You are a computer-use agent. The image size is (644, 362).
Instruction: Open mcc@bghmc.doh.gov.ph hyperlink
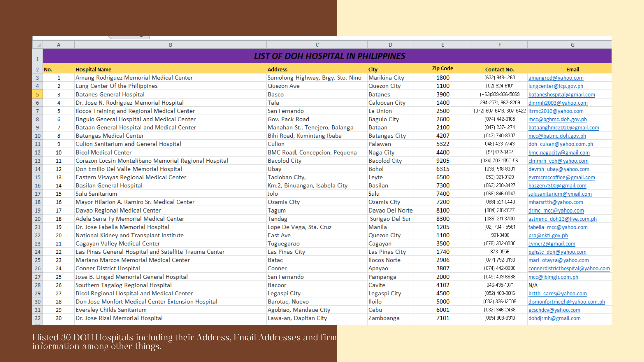(557, 119)
